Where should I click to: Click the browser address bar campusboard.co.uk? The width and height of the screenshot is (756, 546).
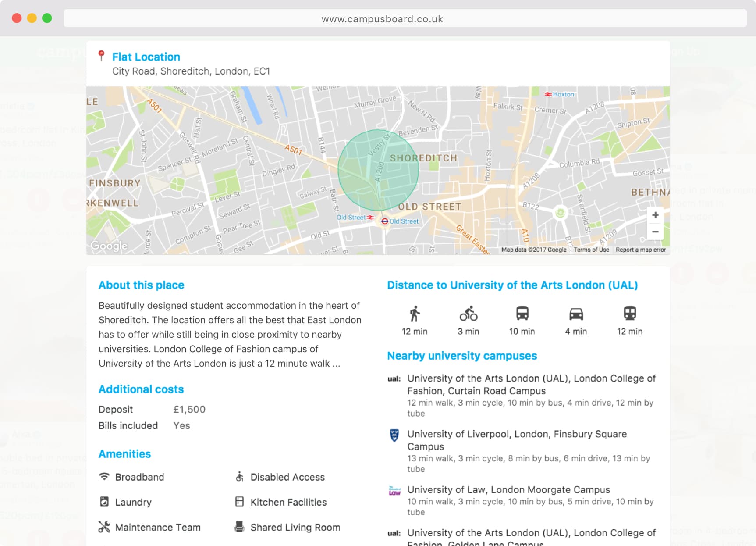tap(405, 18)
